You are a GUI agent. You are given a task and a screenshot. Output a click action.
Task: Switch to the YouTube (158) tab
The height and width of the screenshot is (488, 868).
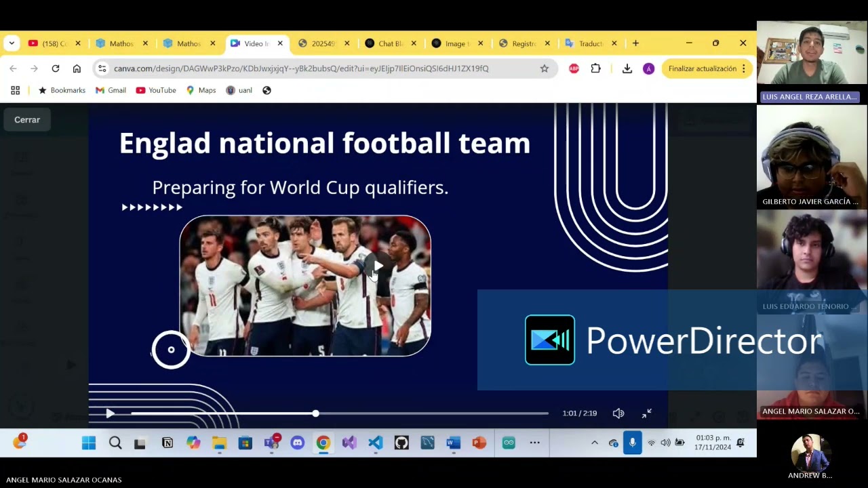tap(54, 43)
